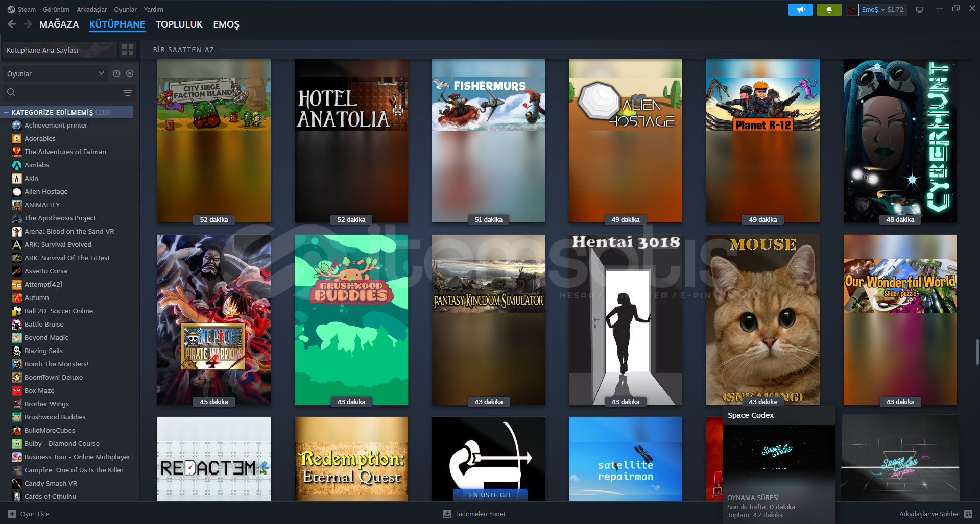Click the Oyun Ekle plus icon
Screen dimensions: 980x524
pos(12,514)
